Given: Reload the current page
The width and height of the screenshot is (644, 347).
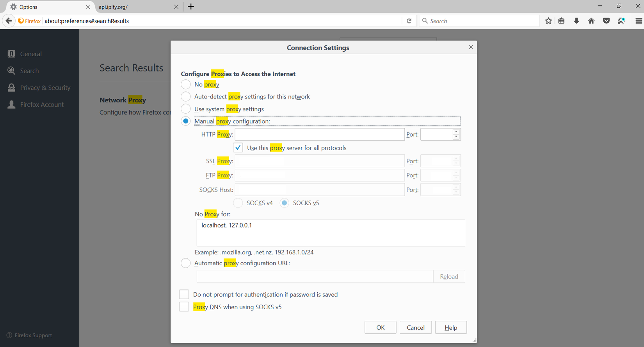Looking at the screenshot, I should [409, 21].
